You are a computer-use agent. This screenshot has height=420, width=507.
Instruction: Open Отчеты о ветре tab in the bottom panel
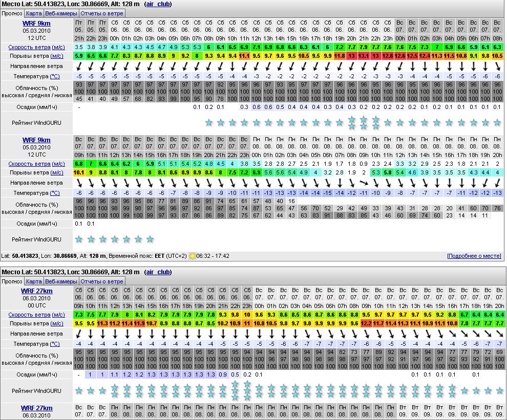click(102, 281)
